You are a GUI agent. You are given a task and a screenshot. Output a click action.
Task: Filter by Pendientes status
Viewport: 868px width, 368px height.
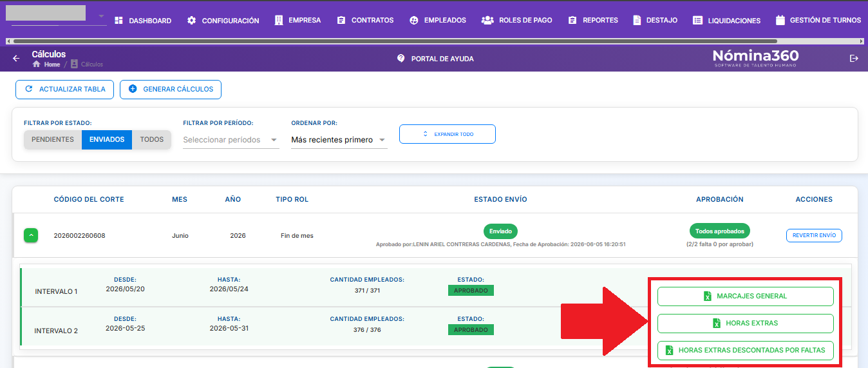pyautogui.click(x=53, y=140)
